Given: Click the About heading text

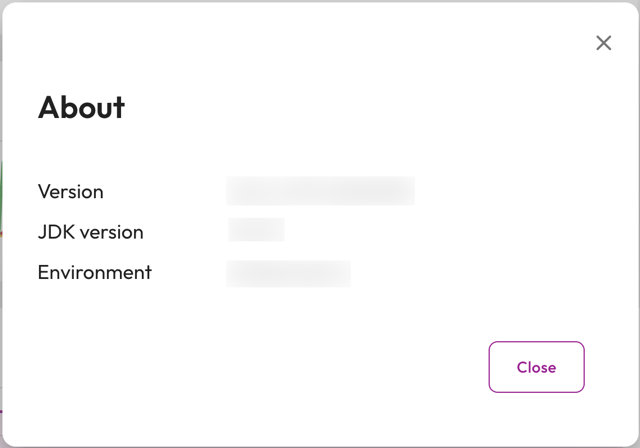Looking at the screenshot, I should (x=81, y=107).
